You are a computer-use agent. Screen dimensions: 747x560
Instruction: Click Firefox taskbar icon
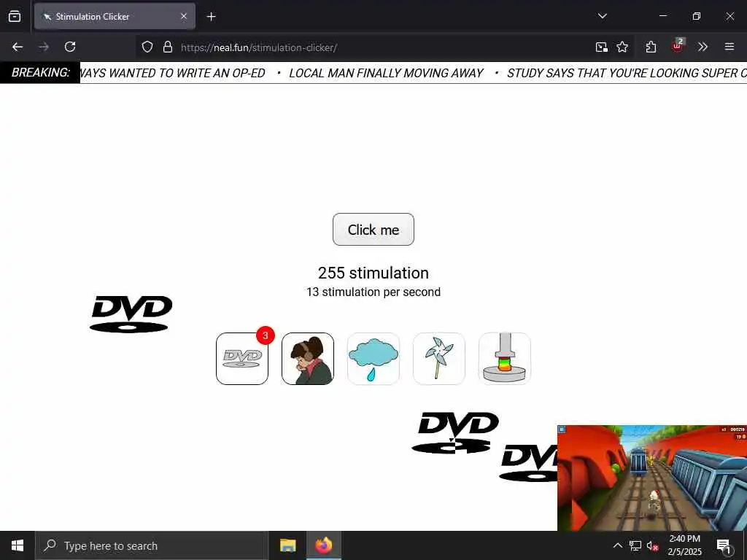[323, 545]
